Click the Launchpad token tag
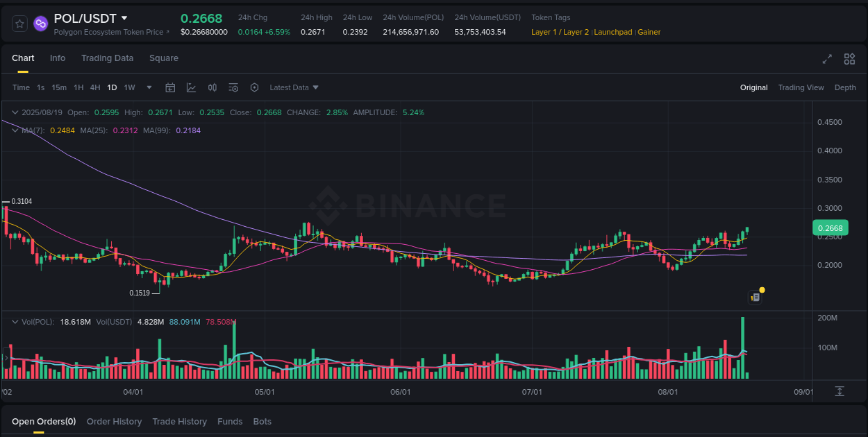This screenshot has height=437, width=868. (612, 32)
